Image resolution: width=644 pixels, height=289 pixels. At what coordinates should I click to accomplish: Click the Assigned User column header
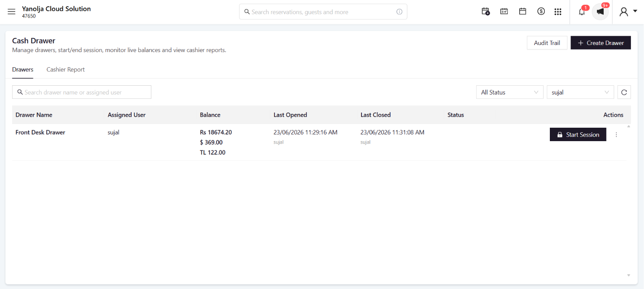[x=127, y=115]
